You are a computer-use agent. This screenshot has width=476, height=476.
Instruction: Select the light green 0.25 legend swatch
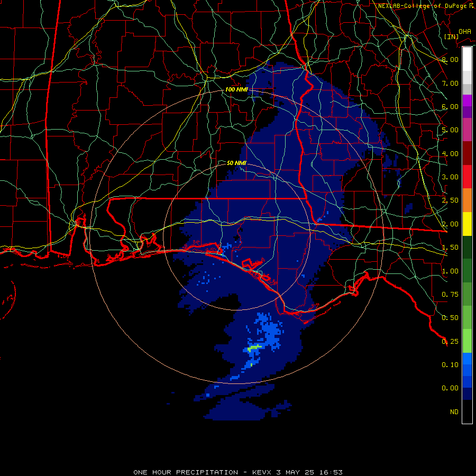467,341
